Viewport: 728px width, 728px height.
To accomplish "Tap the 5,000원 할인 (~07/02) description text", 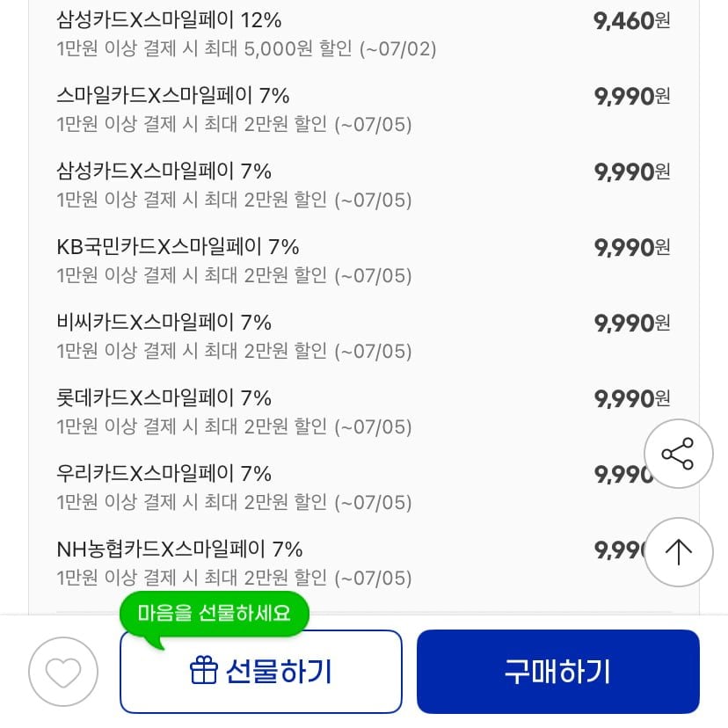I will click(340, 48).
